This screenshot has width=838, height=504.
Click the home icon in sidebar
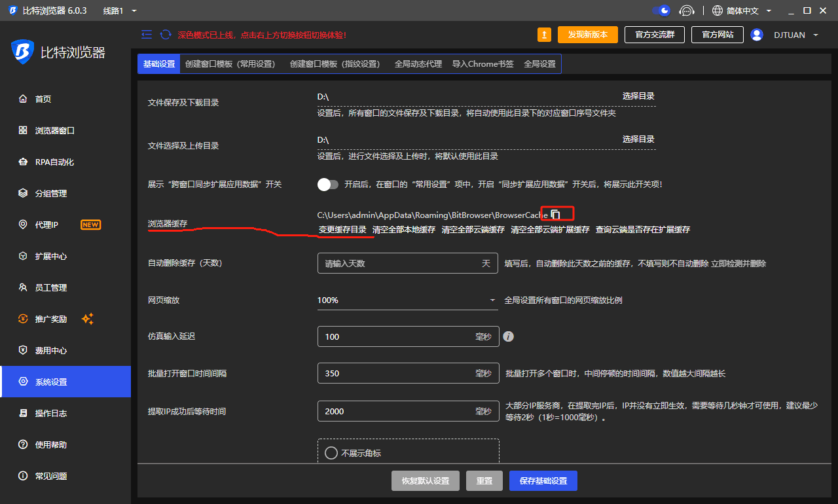23,99
